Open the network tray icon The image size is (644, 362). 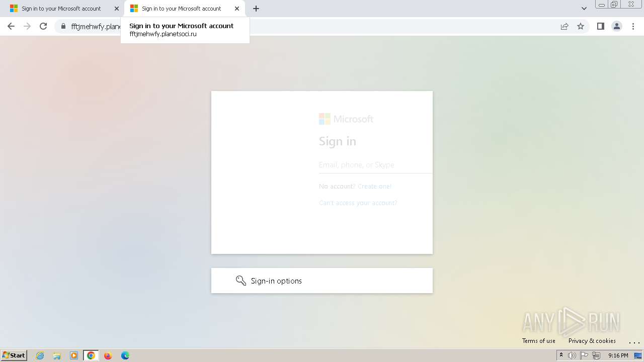tap(596, 355)
